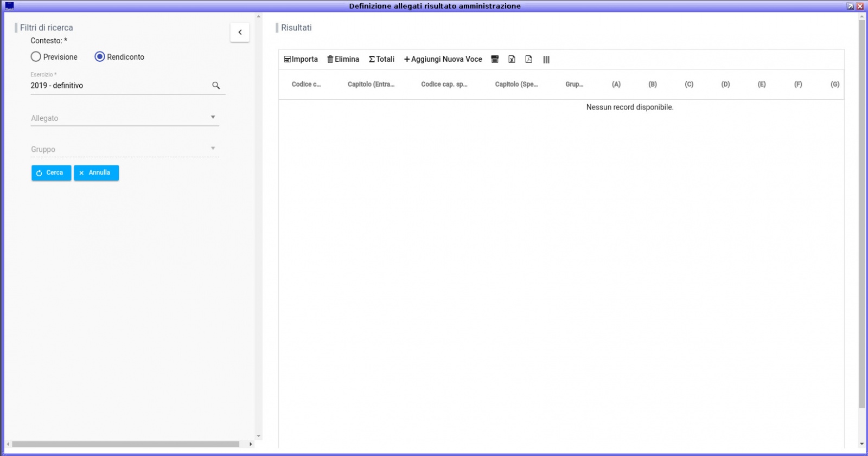Click Aggiungi Nuova Voce
The image size is (868, 456).
pyautogui.click(x=443, y=60)
